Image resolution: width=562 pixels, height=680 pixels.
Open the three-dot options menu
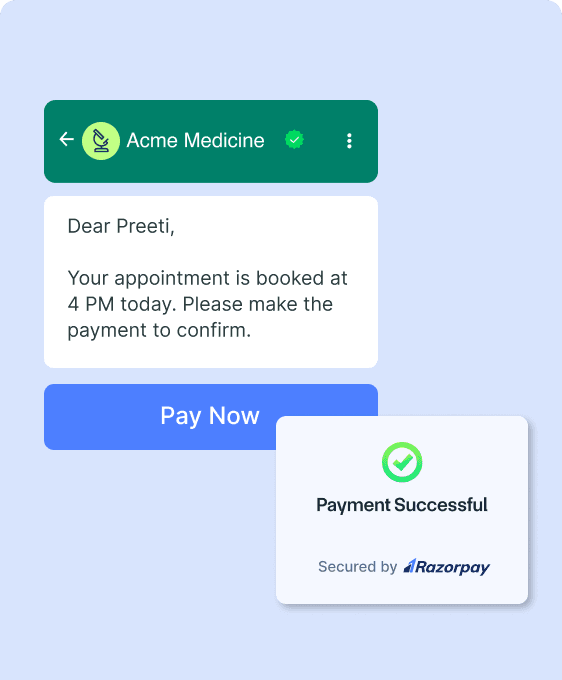349,141
